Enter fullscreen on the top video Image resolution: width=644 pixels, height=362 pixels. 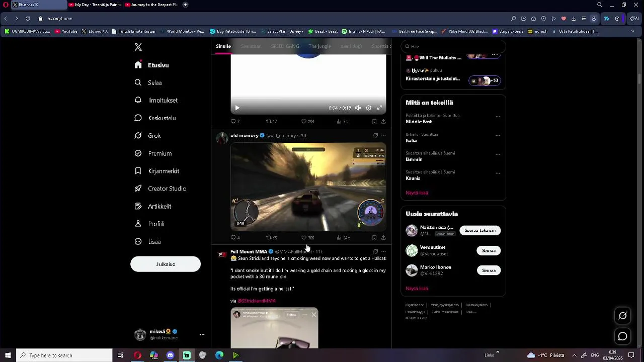(x=379, y=108)
